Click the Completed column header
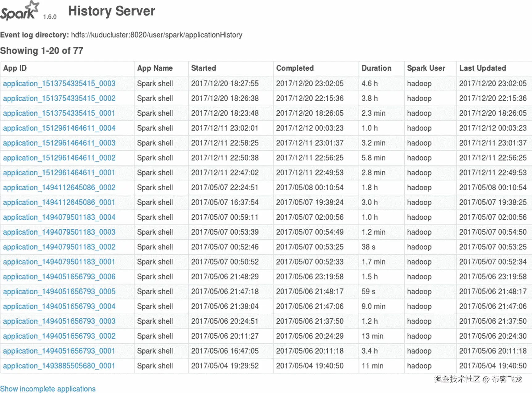Screen dimensions: 532x393 295,68
